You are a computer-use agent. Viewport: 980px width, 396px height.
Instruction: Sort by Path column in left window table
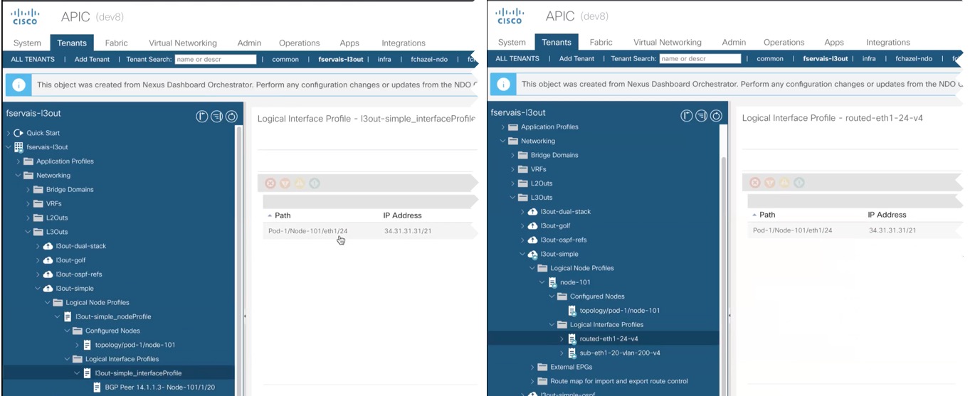(283, 215)
